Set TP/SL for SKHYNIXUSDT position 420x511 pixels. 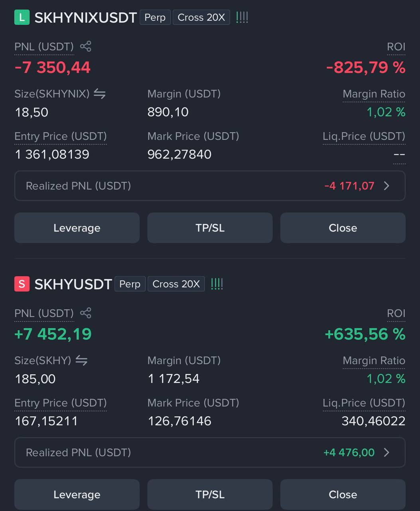point(210,228)
